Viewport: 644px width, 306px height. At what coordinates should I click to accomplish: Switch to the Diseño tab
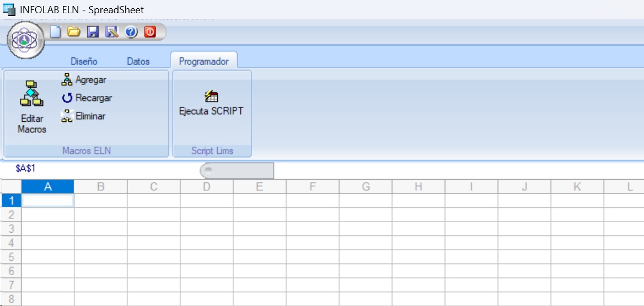tap(84, 61)
